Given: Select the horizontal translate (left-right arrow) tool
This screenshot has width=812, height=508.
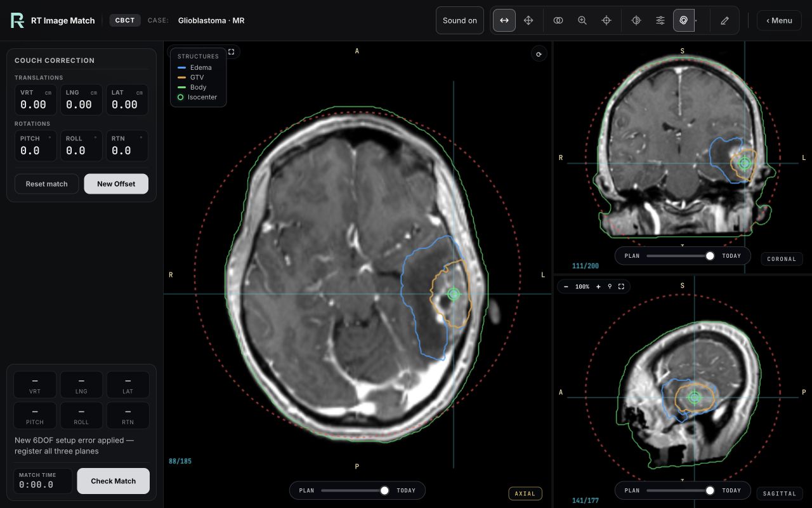Looking at the screenshot, I should click(504, 20).
